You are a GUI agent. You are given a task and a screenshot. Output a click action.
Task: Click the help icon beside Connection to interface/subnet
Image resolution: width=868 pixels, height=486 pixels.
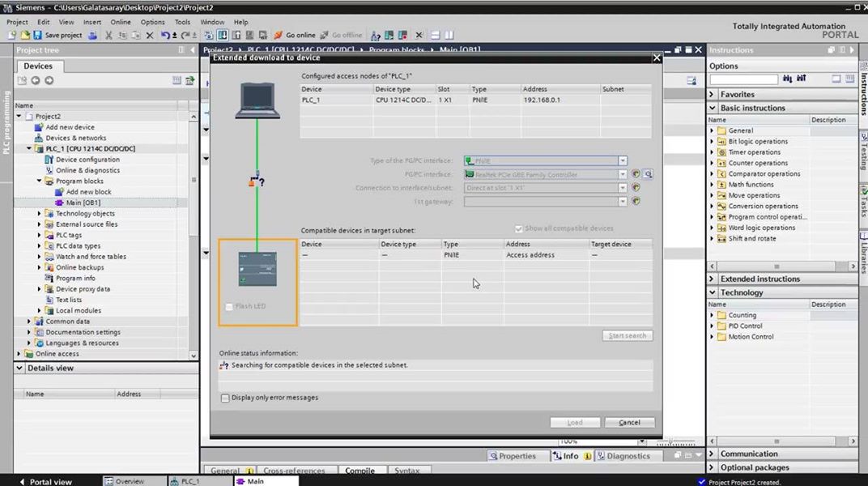[636, 188]
